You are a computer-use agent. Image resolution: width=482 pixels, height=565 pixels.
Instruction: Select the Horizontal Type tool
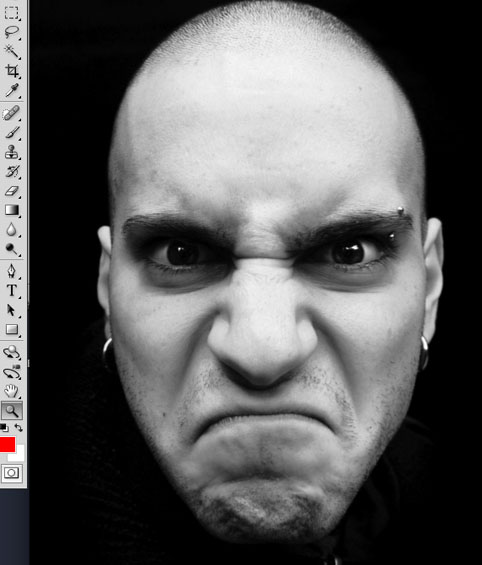tap(12, 290)
